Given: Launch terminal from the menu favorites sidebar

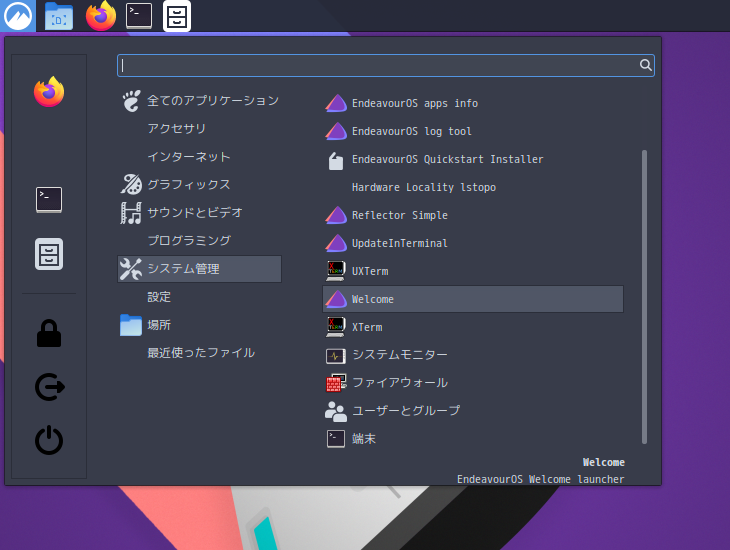Looking at the screenshot, I should (x=49, y=200).
